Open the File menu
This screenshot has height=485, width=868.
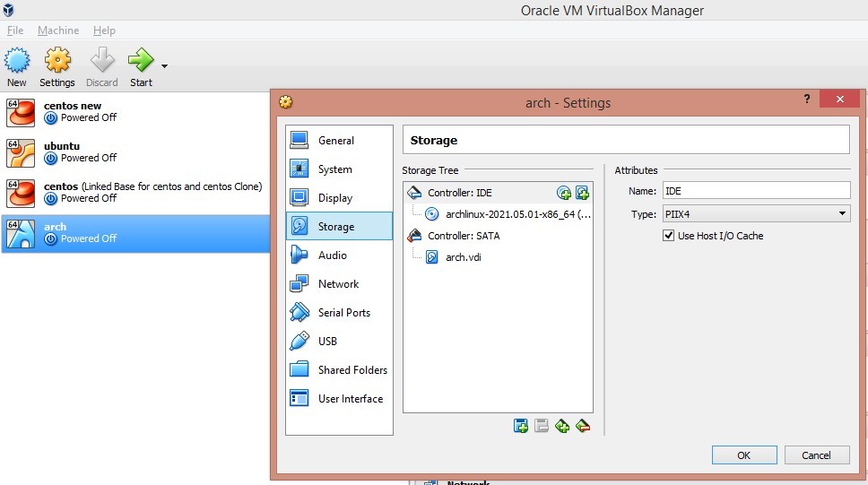point(15,30)
